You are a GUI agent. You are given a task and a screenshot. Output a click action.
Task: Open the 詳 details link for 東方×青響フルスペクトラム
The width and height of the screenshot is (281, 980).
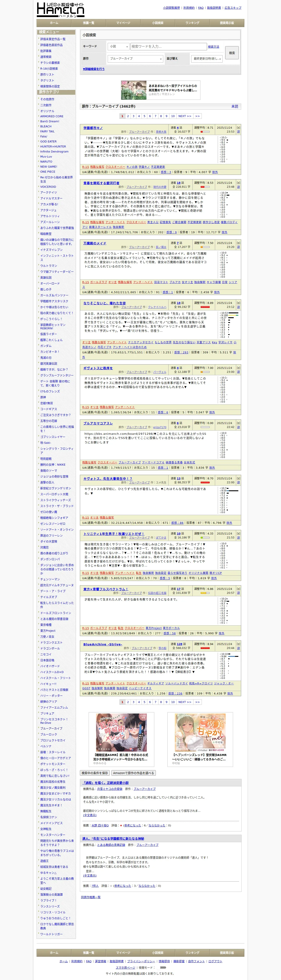click(238, 593)
